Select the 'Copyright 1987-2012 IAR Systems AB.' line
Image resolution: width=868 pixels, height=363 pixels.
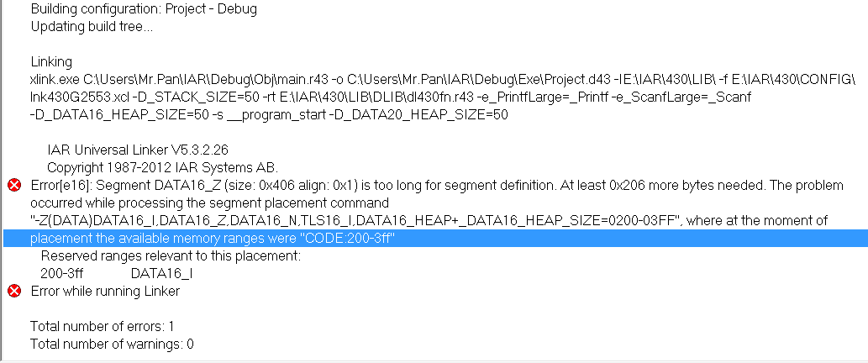162,167
